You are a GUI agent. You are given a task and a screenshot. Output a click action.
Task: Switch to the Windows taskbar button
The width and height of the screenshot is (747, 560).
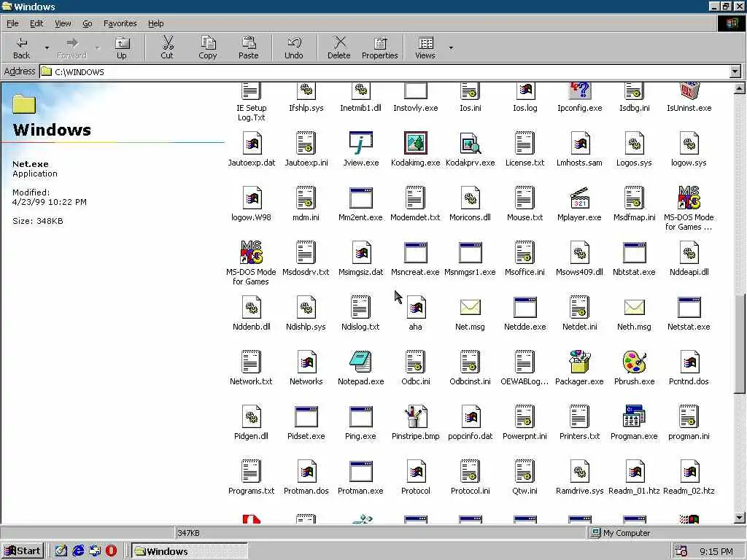(x=190, y=551)
